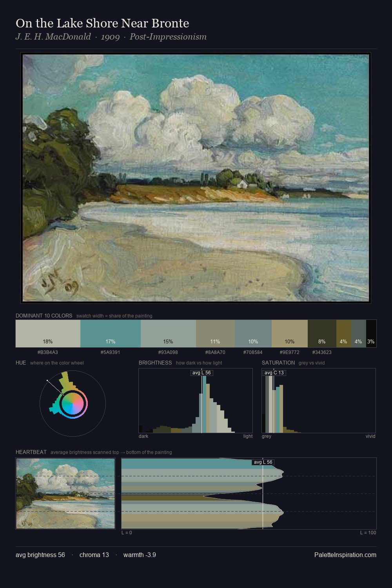Click the dark axis label under brightness

point(143,436)
